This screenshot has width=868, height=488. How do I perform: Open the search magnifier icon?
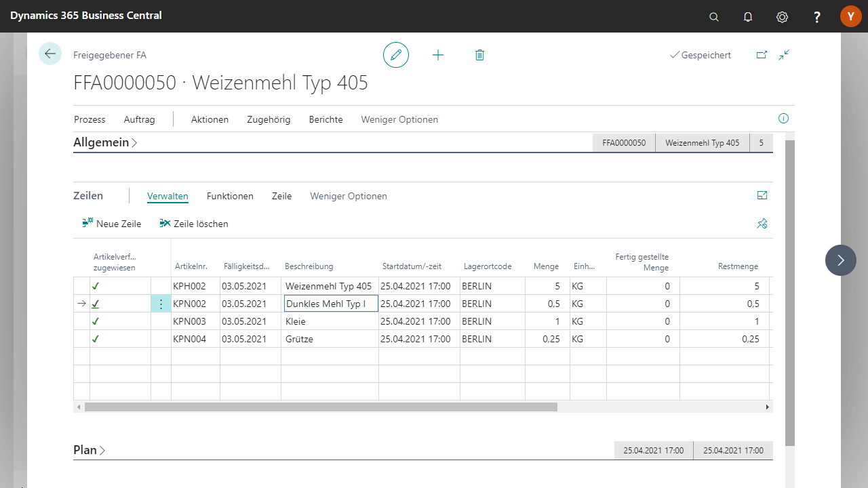click(x=714, y=16)
